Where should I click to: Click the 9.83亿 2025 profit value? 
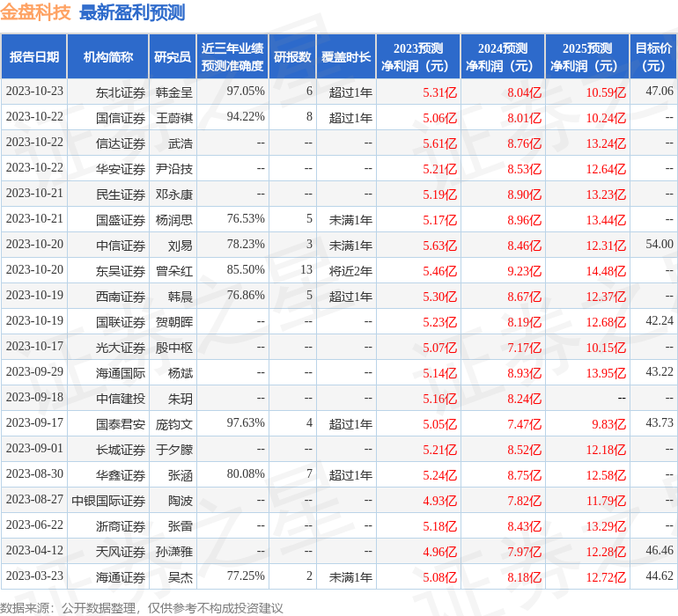pos(608,424)
